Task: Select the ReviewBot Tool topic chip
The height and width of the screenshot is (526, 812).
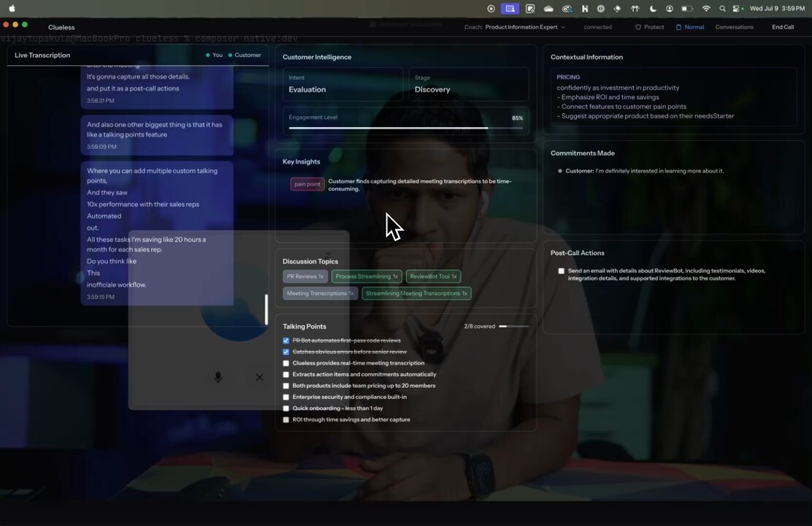Action: click(434, 276)
